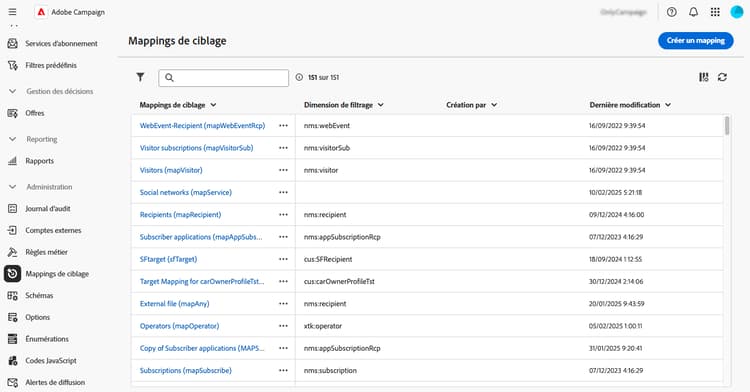Open the column configuration icon

pyautogui.click(x=704, y=77)
